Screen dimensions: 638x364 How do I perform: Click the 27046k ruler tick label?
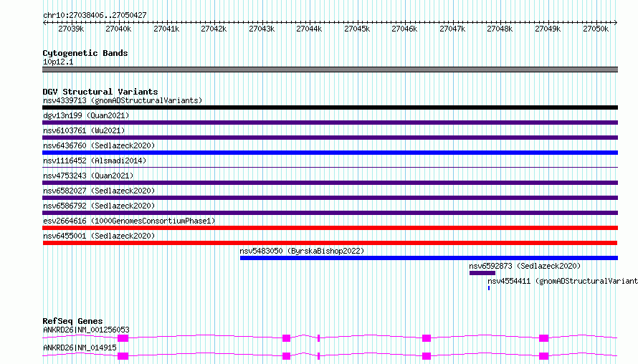[x=404, y=29]
